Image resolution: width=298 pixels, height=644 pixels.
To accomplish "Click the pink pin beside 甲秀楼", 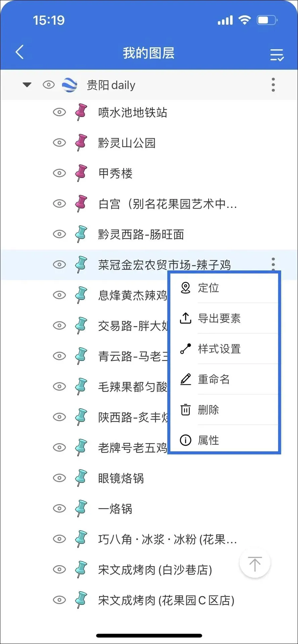I will (81, 173).
